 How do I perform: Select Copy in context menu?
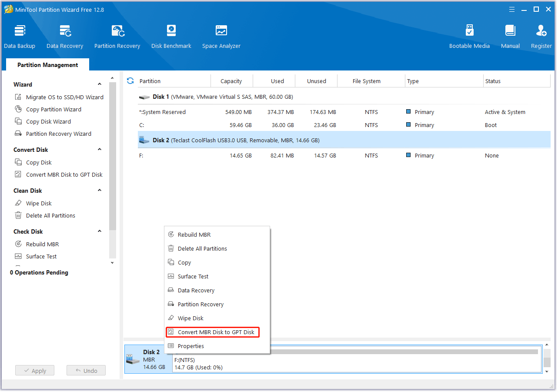click(x=217, y=262)
